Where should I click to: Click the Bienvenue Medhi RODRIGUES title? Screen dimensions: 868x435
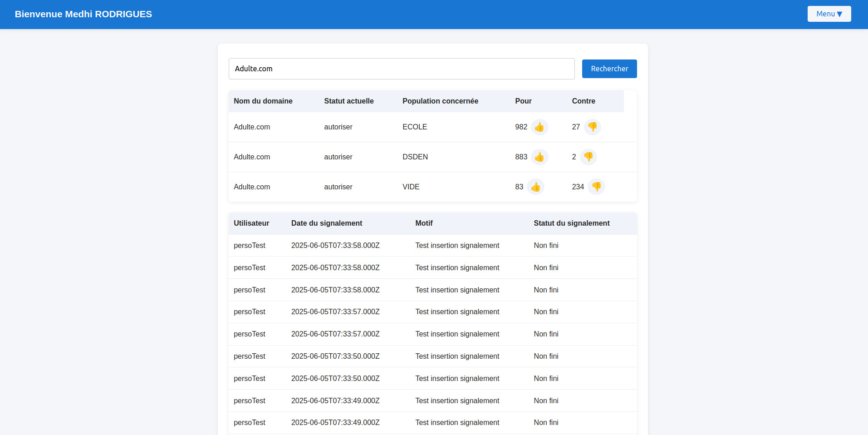83,14
